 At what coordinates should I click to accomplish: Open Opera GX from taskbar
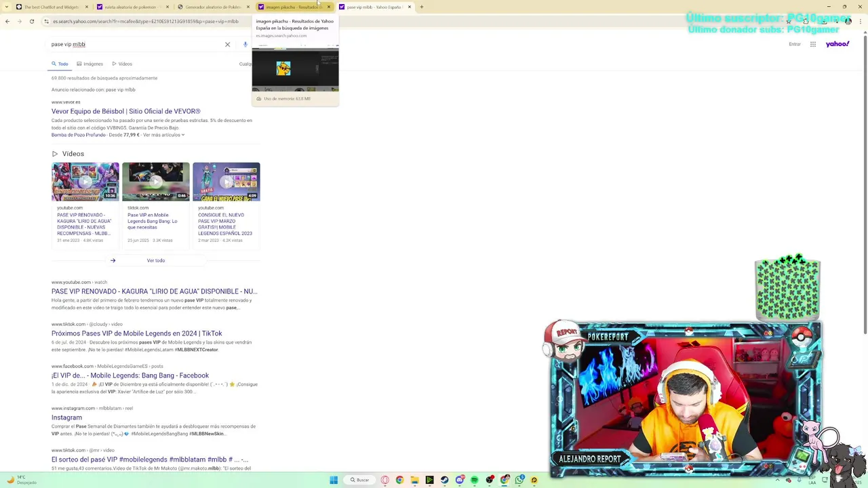[x=384, y=480]
